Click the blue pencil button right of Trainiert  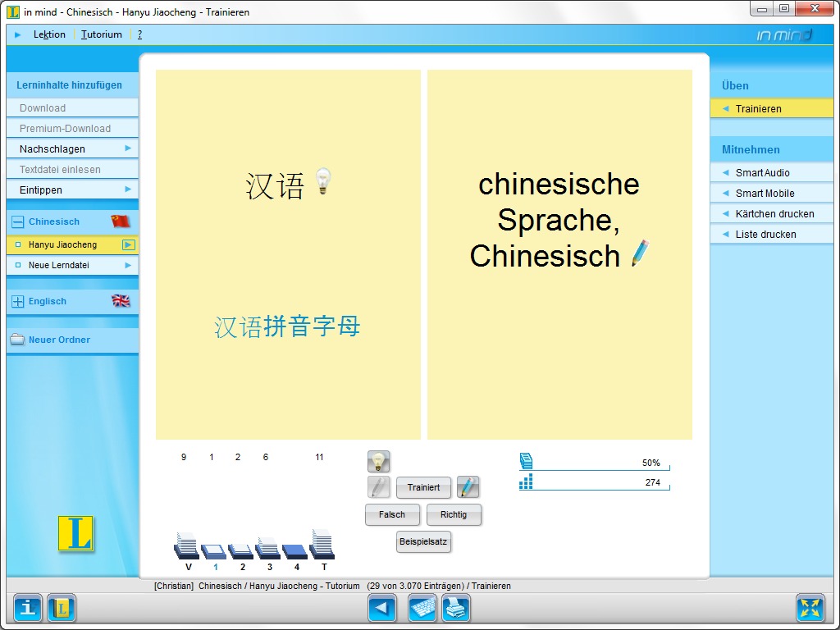(468, 487)
